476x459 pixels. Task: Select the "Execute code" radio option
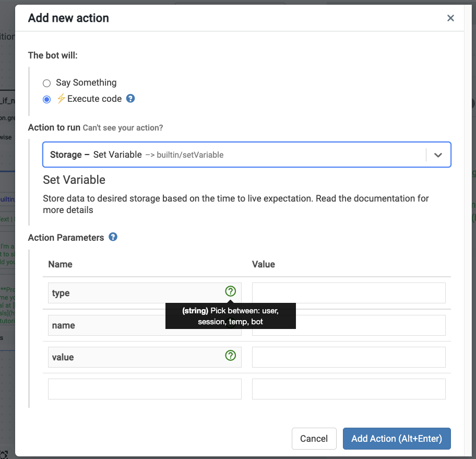click(x=47, y=99)
